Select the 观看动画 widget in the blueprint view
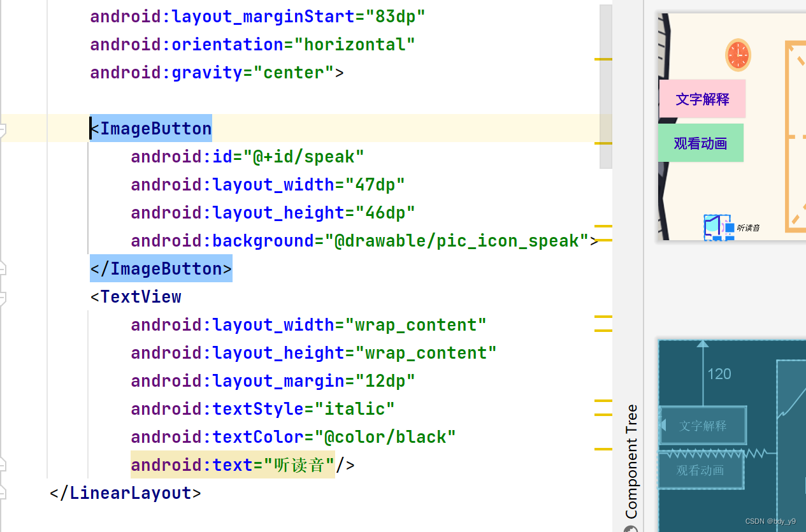This screenshot has height=532, width=806. click(700, 470)
